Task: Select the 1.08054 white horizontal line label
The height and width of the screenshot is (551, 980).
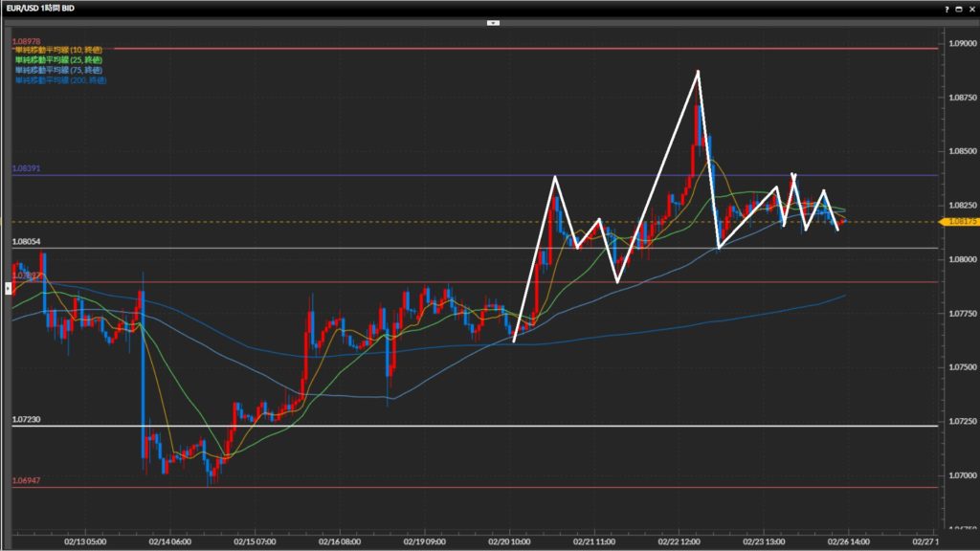Action: pos(27,242)
